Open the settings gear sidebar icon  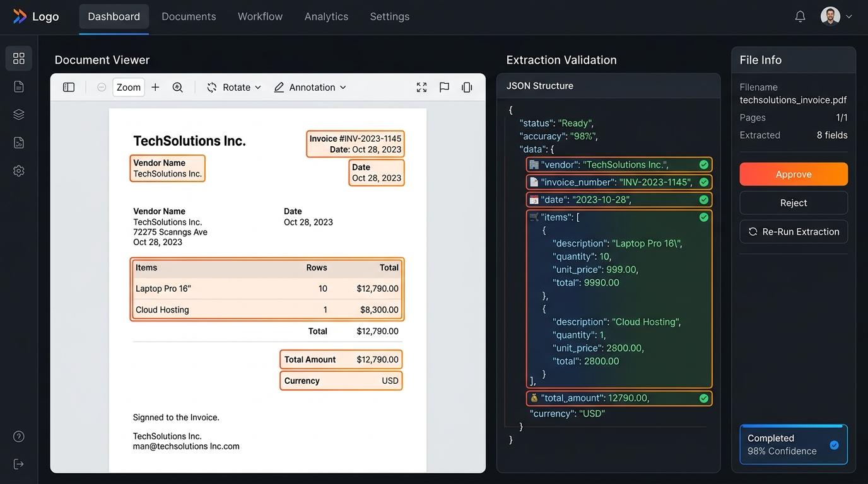[19, 171]
